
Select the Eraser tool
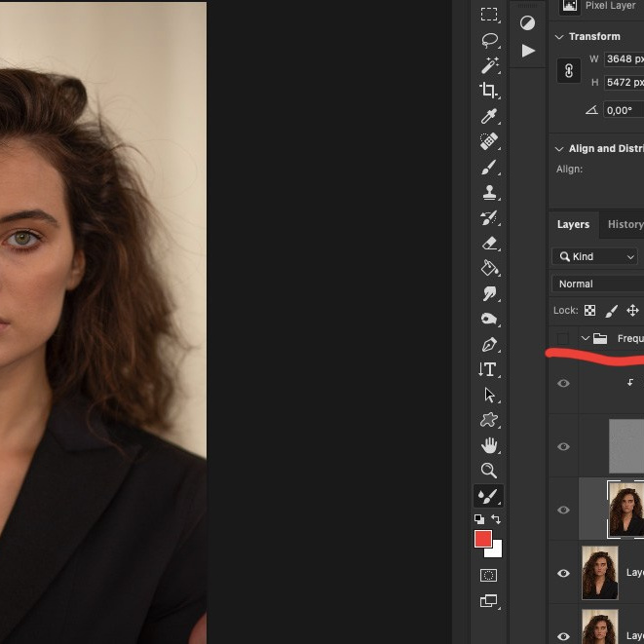point(489,244)
